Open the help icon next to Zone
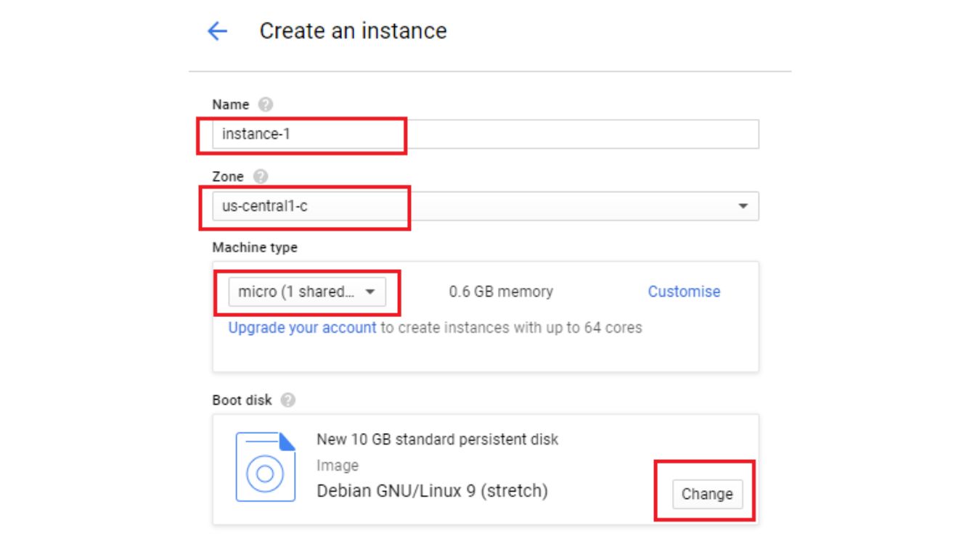Image resolution: width=980 pixels, height=544 pixels. pyautogui.click(x=261, y=176)
